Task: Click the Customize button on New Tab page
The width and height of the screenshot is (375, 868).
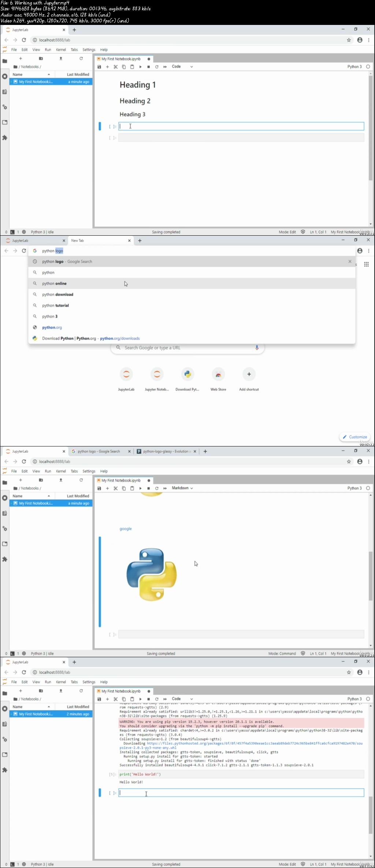Action: (x=355, y=437)
